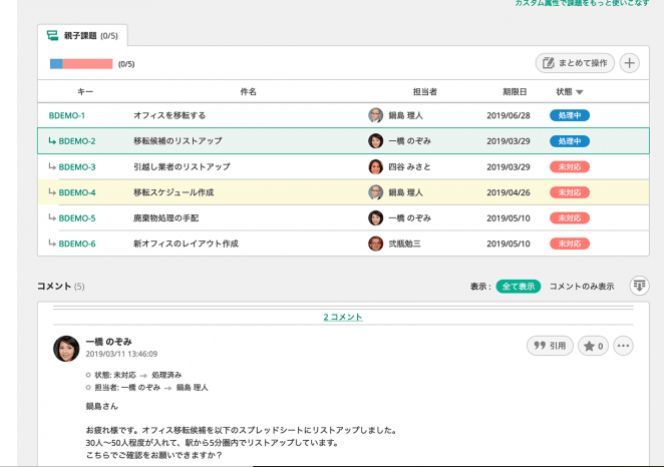Click 四谷 みさと avatar in BDEMO-3 row
This screenshot has width=664, height=467.
tap(376, 167)
